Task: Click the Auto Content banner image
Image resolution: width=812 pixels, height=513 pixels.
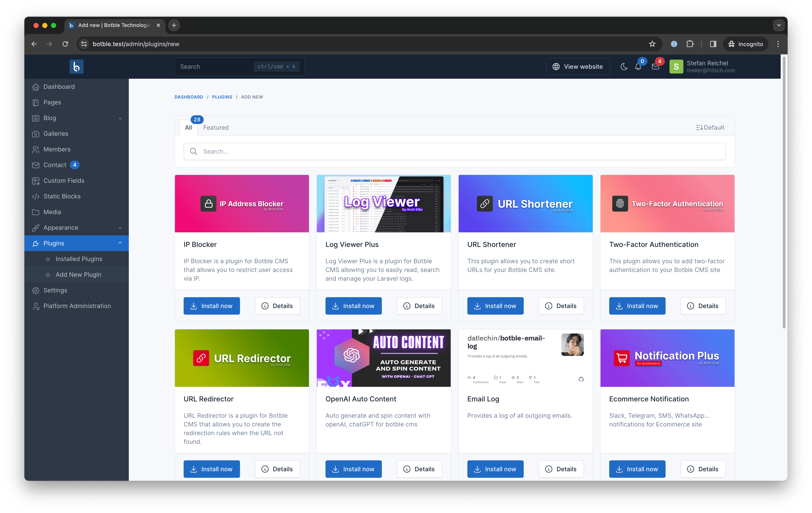Action: coord(383,358)
